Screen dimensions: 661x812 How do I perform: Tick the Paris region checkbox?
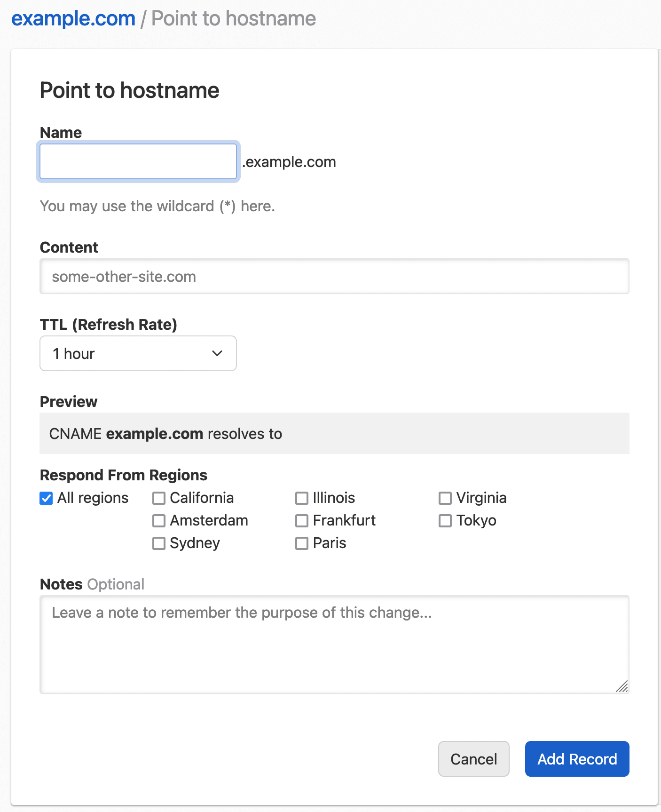302,543
